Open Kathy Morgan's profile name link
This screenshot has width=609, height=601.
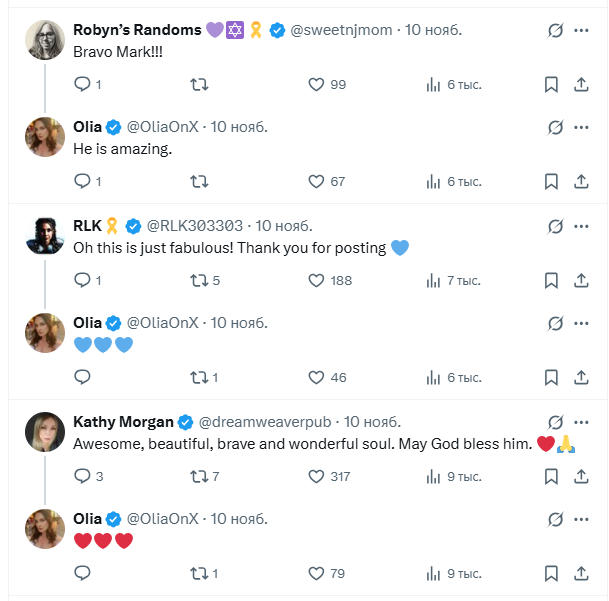(x=123, y=421)
